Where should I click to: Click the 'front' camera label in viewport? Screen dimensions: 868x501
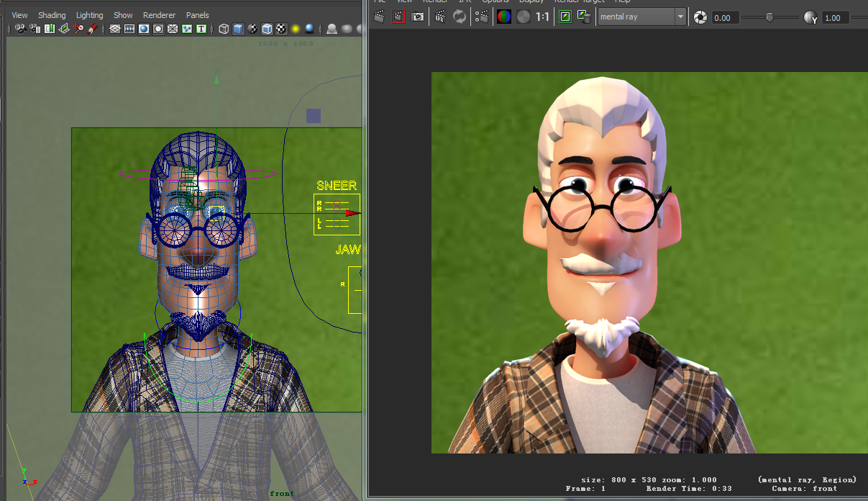click(282, 494)
